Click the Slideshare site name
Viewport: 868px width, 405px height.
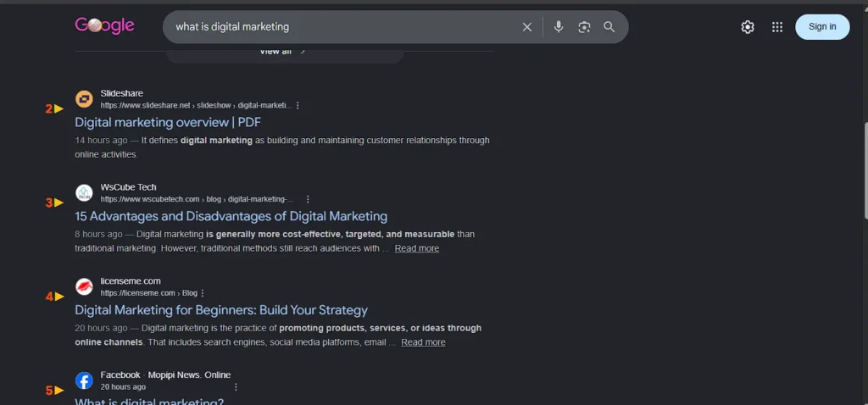coord(122,93)
